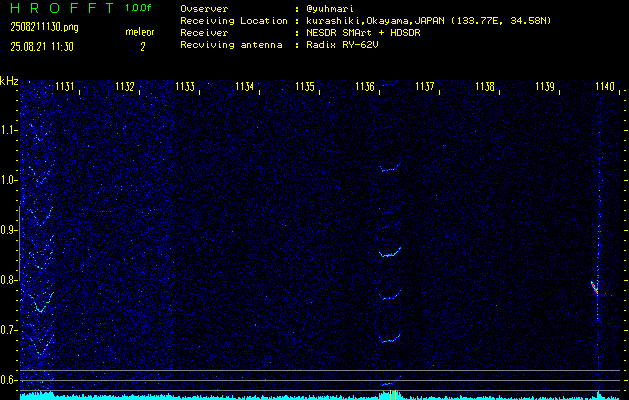The image size is (629, 400).
Task: Click the Receiving antenna label
Action: point(231,45)
